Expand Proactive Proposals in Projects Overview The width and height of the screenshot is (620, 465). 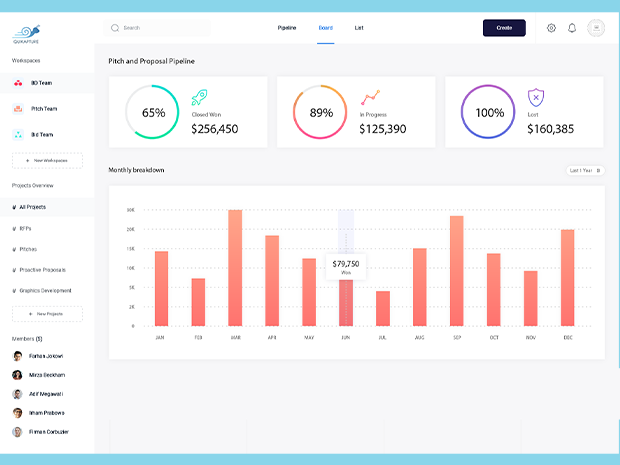[40, 270]
